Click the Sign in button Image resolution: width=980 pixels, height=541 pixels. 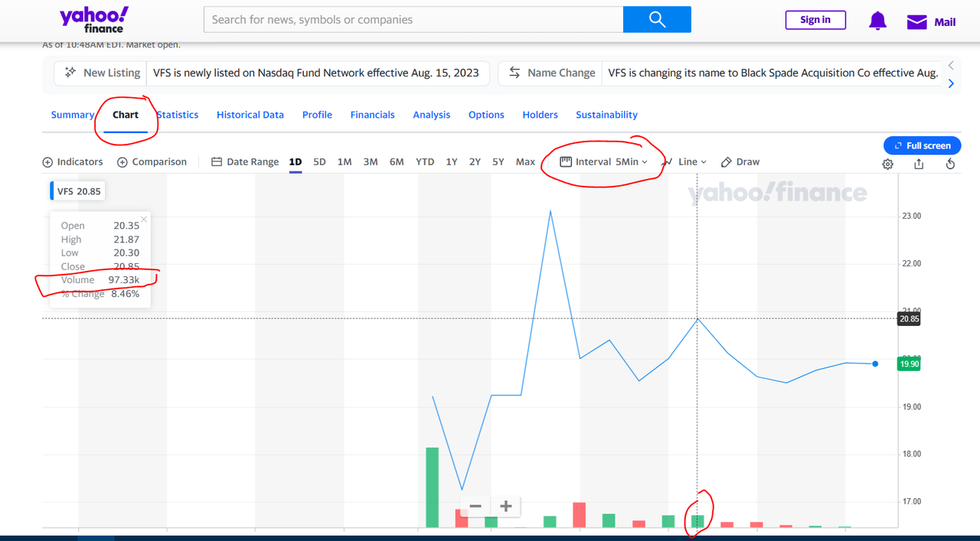(x=815, y=20)
